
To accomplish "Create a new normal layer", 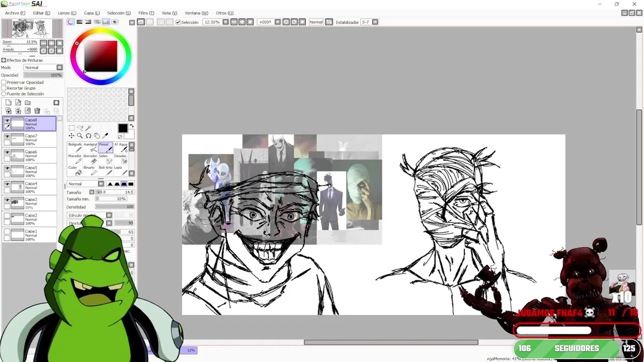I will pyautogui.click(x=8, y=103).
